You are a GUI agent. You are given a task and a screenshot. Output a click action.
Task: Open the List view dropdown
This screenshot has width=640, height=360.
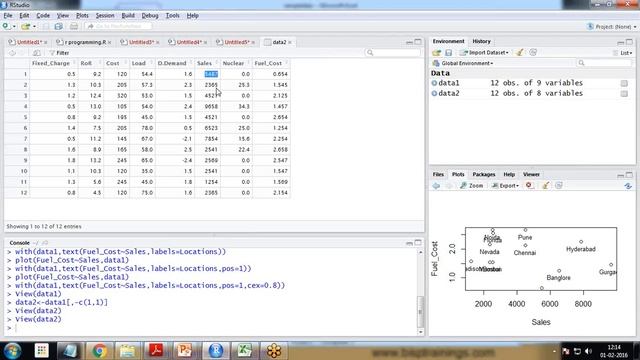pos(622,53)
